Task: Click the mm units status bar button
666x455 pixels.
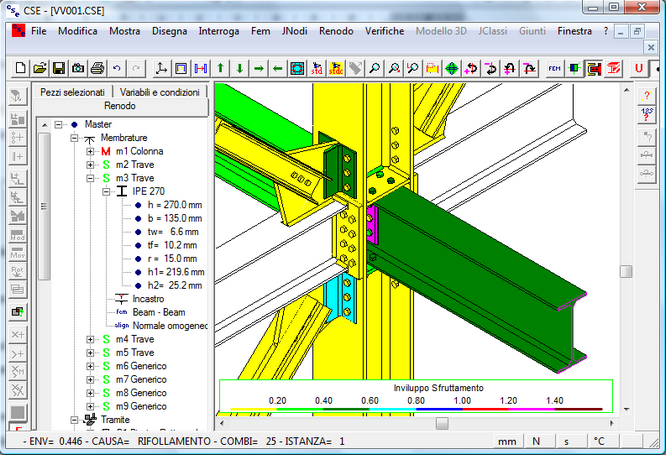Action: point(508,441)
